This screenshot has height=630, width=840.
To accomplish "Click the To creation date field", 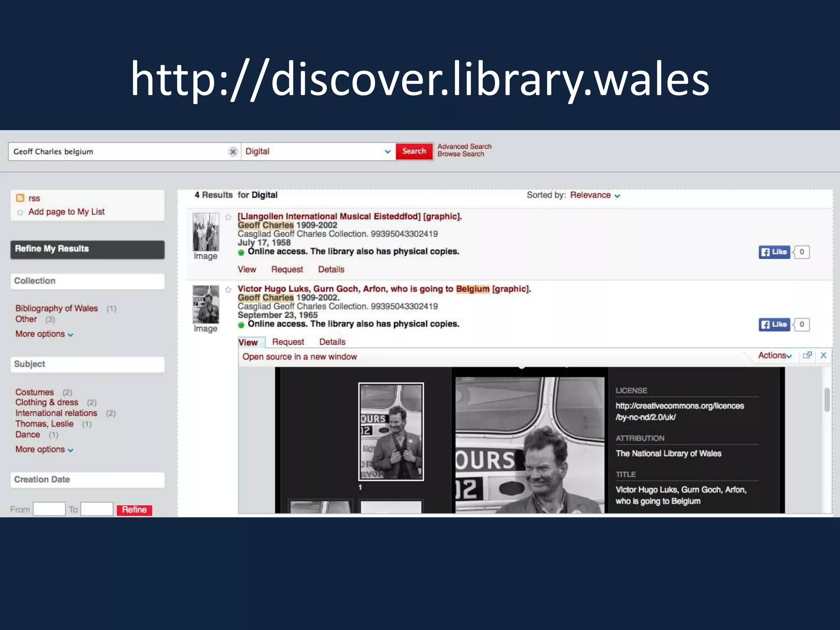I will (x=97, y=509).
